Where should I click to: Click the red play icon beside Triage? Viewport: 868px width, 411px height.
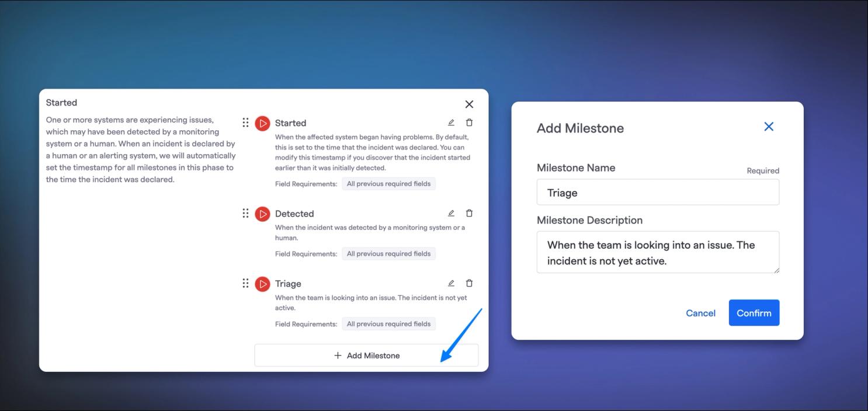262,284
